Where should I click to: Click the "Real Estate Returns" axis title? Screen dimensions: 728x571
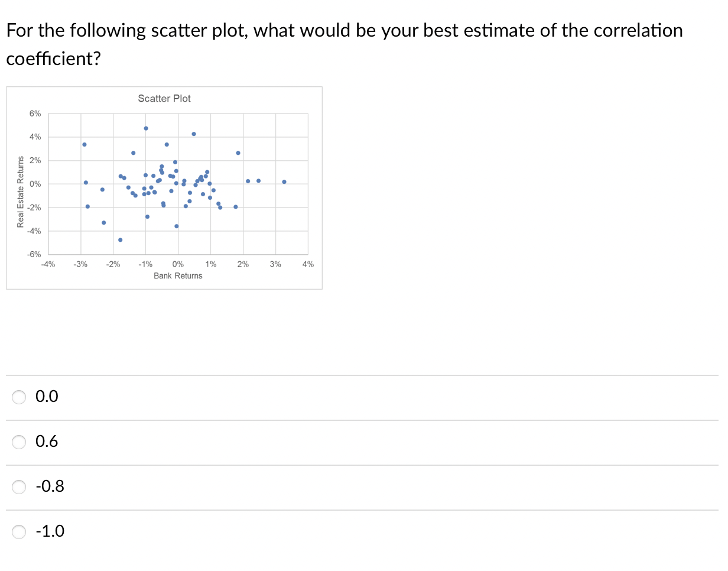[x=21, y=192]
